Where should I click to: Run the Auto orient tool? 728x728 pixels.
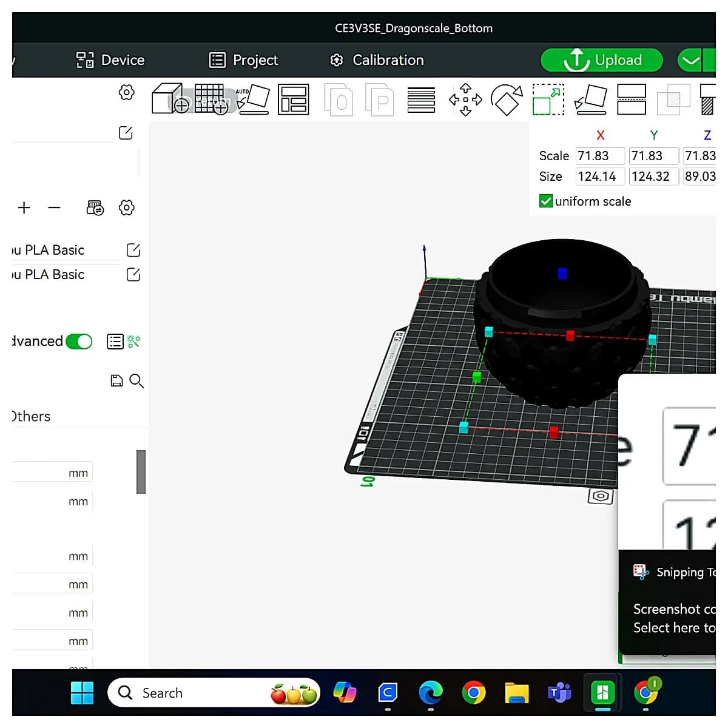coord(253,99)
